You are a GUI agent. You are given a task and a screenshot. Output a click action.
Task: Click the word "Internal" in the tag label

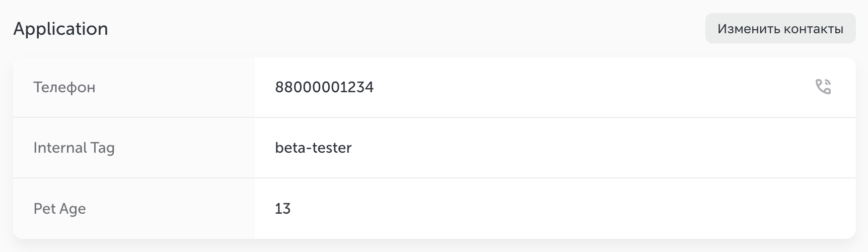(x=60, y=148)
